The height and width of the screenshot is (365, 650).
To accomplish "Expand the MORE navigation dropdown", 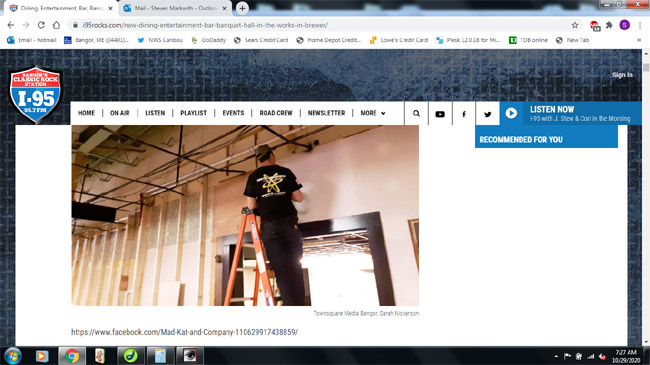I will [373, 113].
